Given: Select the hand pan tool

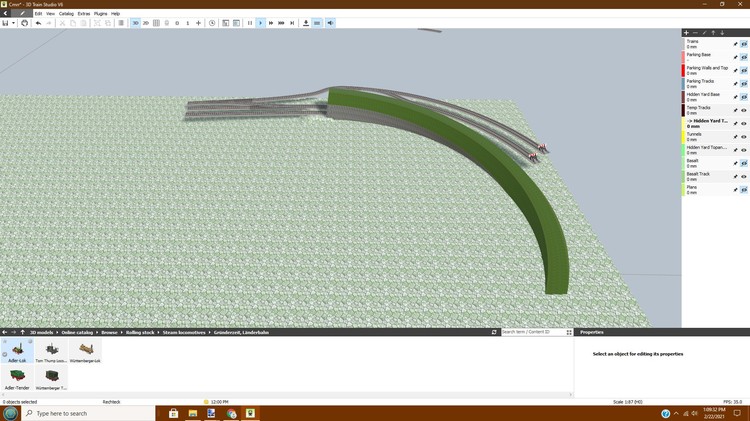Looking at the screenshot, I should [x=25, y=23].
